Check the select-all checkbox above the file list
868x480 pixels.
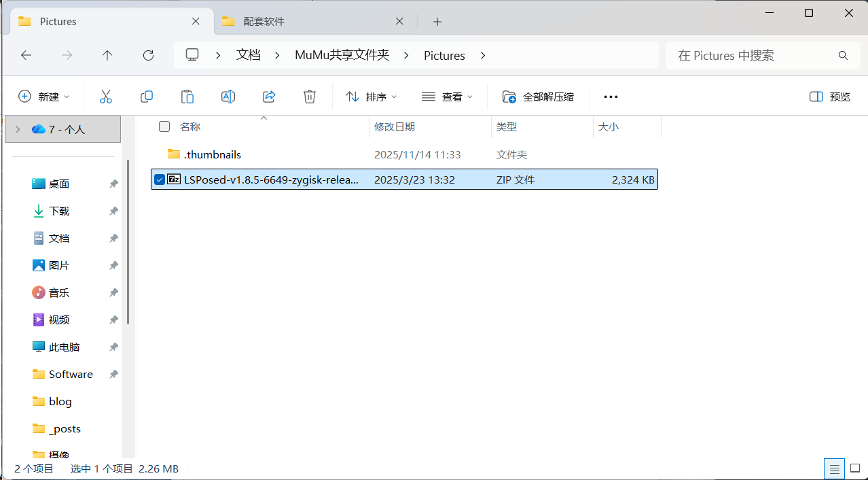[164, 126]
